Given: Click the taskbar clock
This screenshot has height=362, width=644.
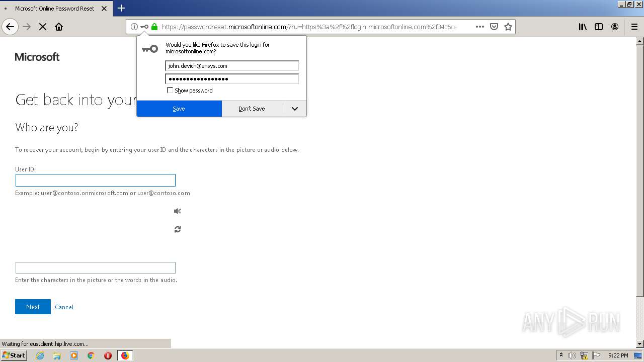Looking at the screenshot, I should click(x=618, y=355).
